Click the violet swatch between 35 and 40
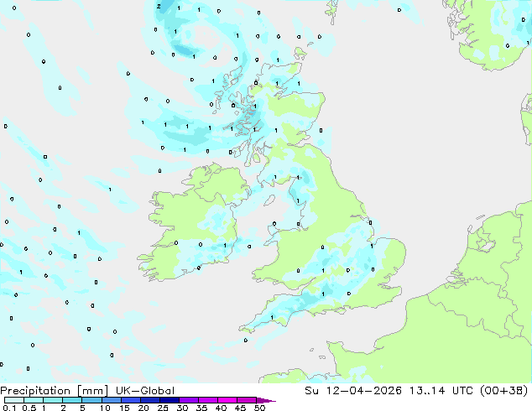The height and width of the screenshot is (411, 532). tap(208, 400)
